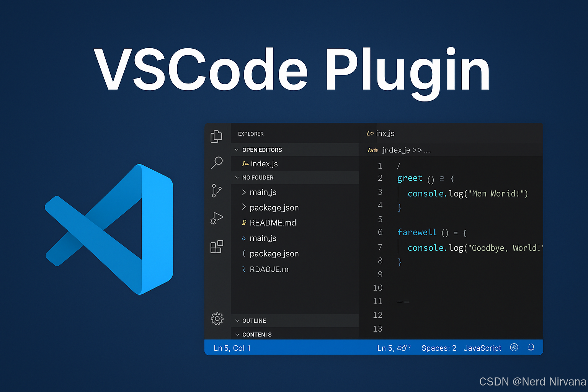588x392 pixels.
Task: Expand the CONTENI S section
Action: click(237, 335)
